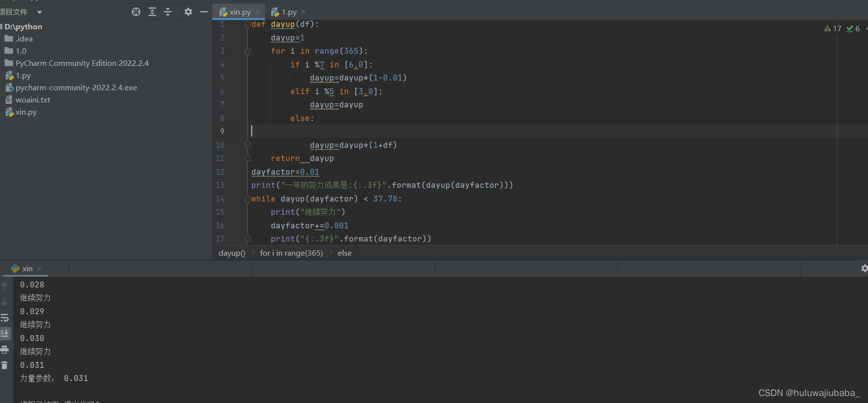Screen dimensions: 868x403
Task: Click the locate opened file crosshair icon
Action: pyautogui.click(x=136, y=12)
